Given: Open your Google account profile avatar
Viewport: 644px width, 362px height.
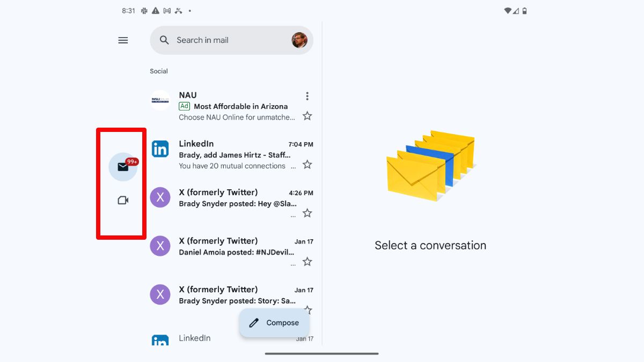Looking at the screenshot, I should [x=299, y=40].
